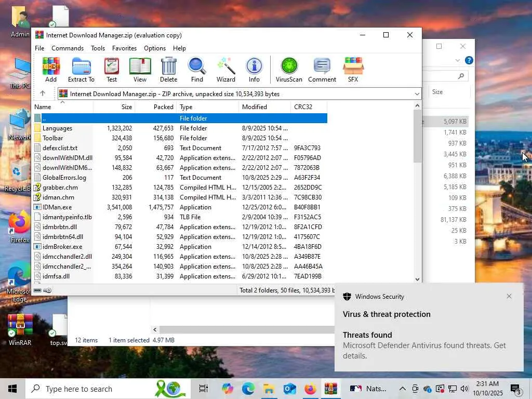
Task: Click the scroll down arrow in file list
Action: click(417, 279)
